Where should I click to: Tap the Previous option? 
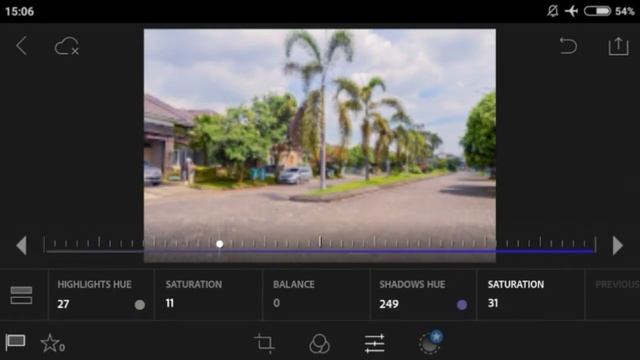(x=617, y=284)
